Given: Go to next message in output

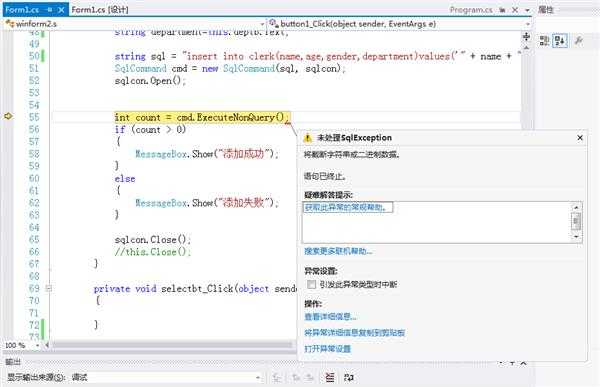Looking at the screenshot, I should coord(310,378).
